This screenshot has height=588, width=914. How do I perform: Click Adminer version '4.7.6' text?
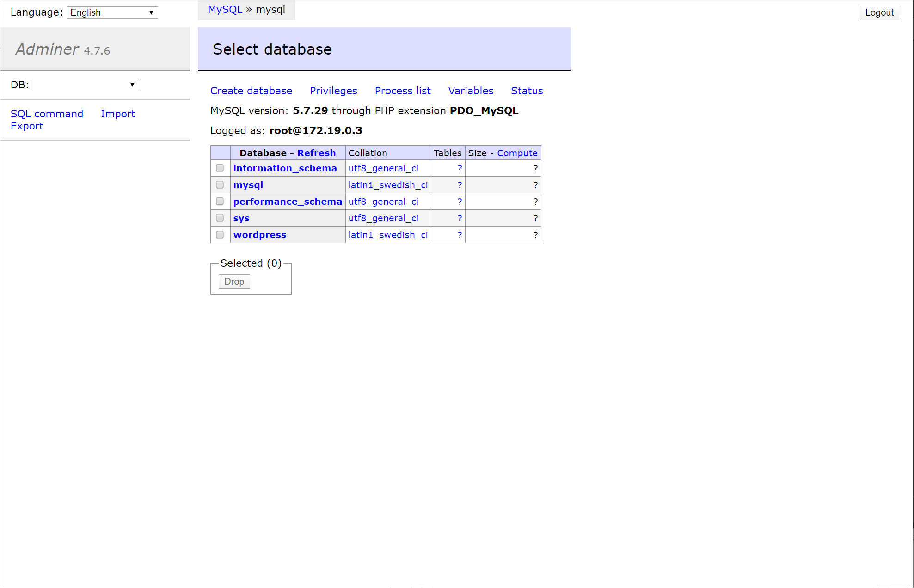click(x=97, y=51)
